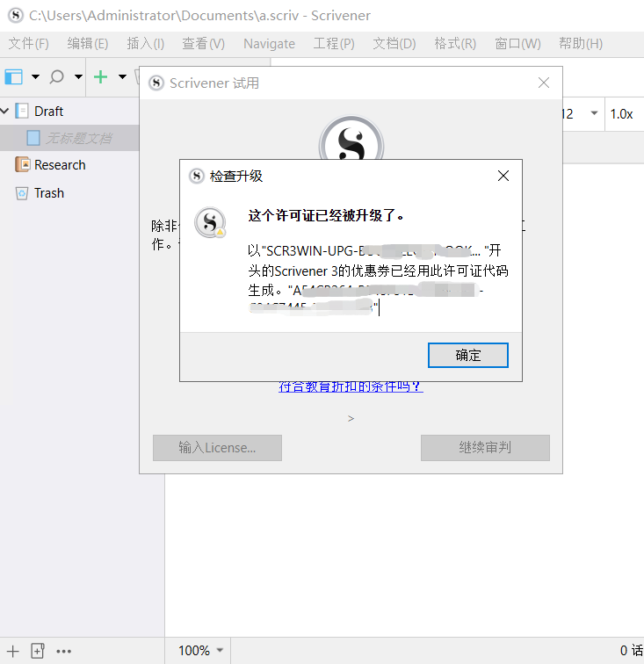Viewport: 644px width, 664px height.
Task: Open the binder footer ellipsis menu
Action: tap(63, 652)
